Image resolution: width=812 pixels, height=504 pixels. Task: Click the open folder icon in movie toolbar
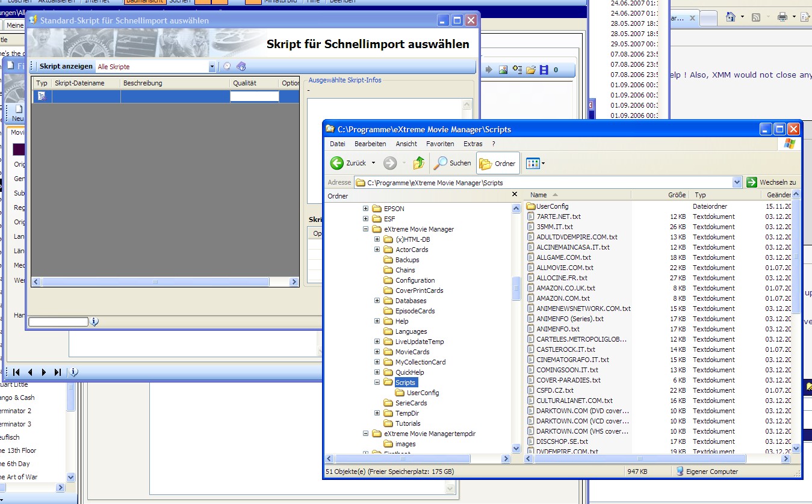click(531, 70)
